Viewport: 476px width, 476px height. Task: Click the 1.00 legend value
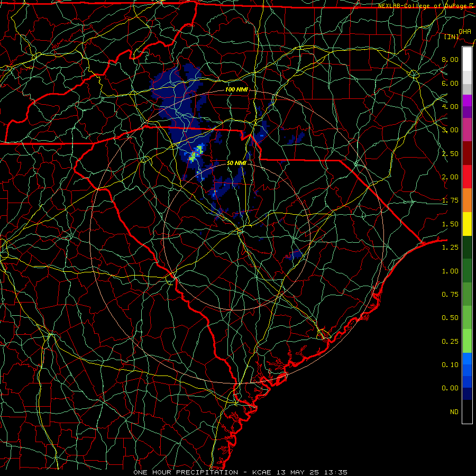[450, 271]
